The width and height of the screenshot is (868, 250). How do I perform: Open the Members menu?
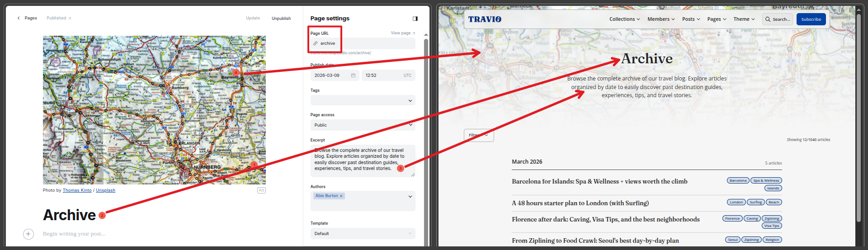pyautogui.click(x=660, y=19)
